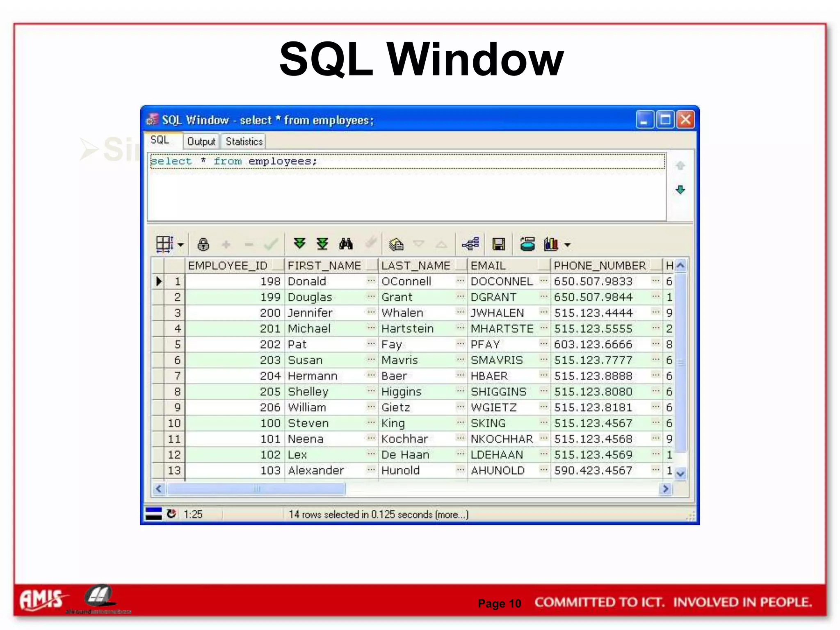Switch to the Statistics tab
840x630 pixels.
244,142
